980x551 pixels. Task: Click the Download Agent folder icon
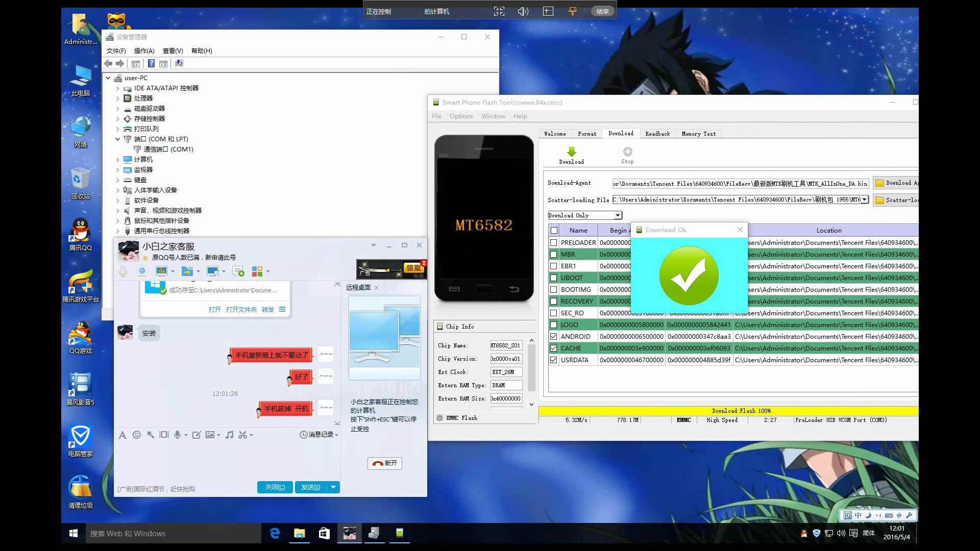[879, 183]
